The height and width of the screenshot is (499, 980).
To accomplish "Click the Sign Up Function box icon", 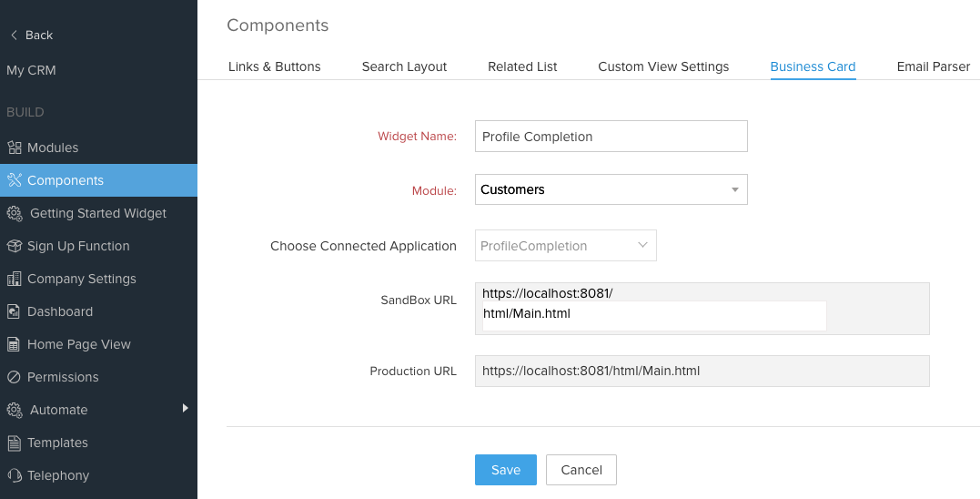I will (14, 246).
